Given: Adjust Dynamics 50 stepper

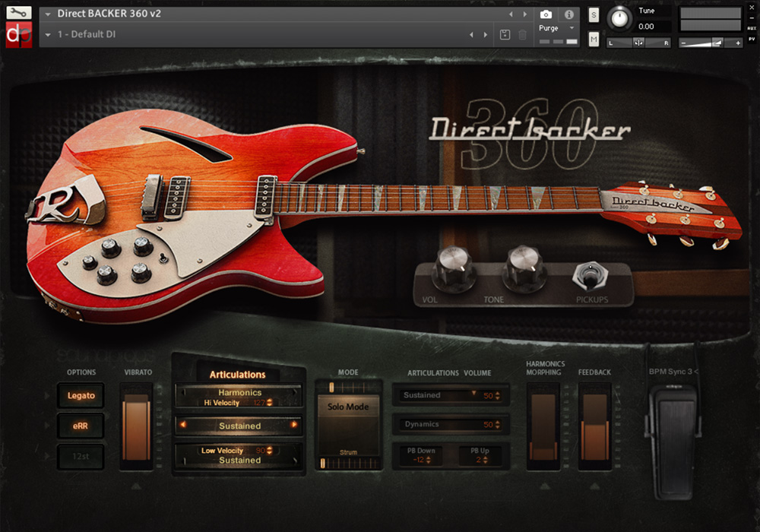Looking at the screenshot, I should coord(497,425).
